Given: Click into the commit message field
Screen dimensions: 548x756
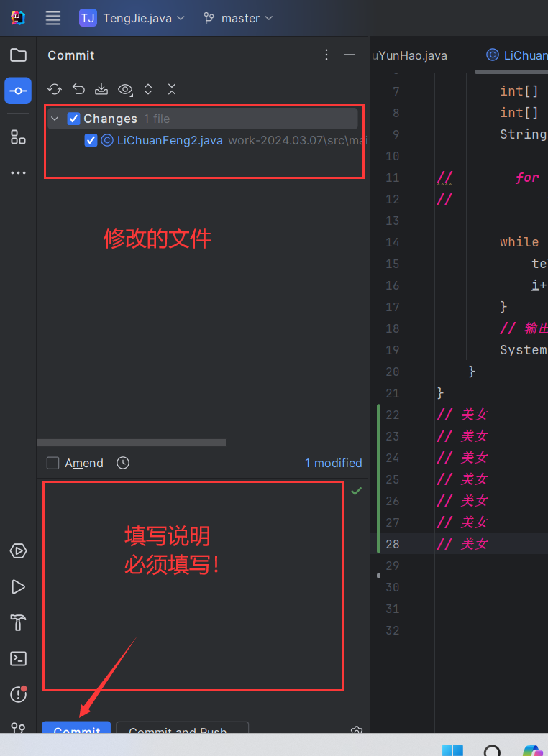Looking at the screenshot, I should (193, 586).
